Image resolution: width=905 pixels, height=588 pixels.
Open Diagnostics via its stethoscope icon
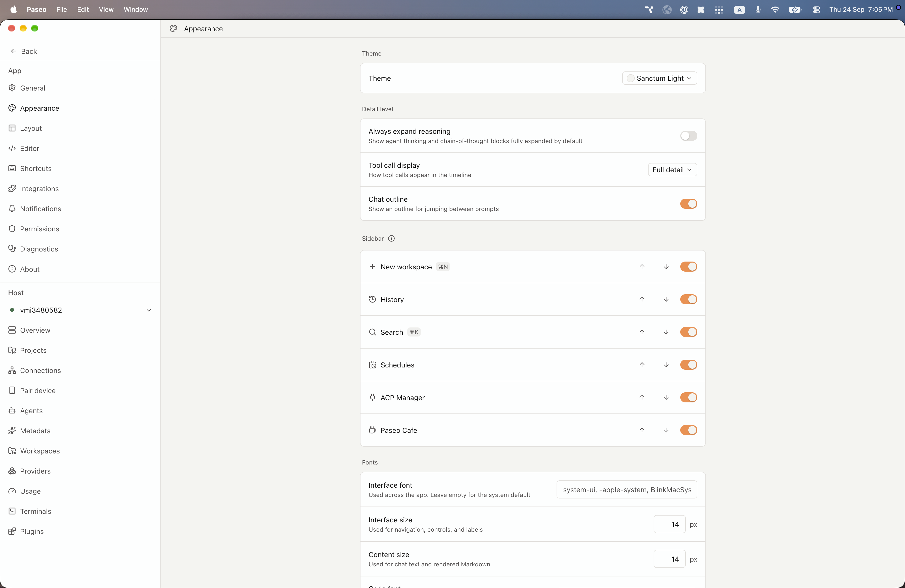coord(12,249)
